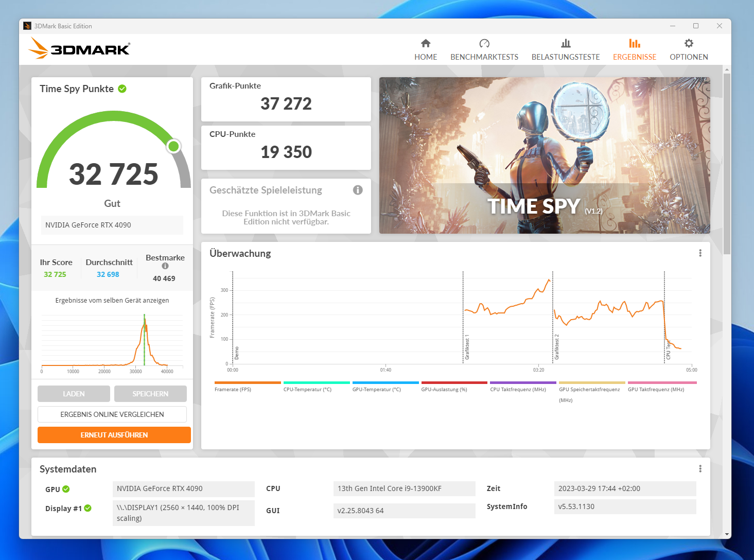Click the NVIDIA GeForce RTX 4090 score label
This screenshot has width=754, height=560.
[x=112, y=225]
